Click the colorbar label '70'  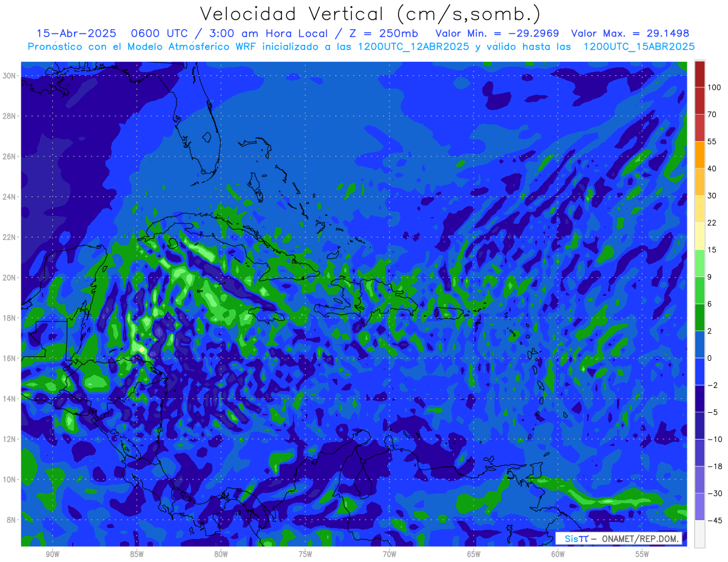[x=712, y=115]
